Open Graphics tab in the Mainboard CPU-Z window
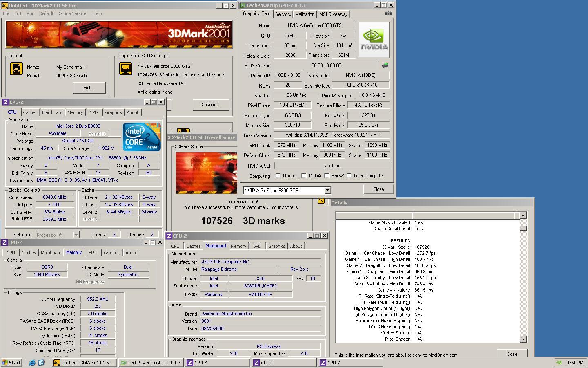Screen dimensions: 588x368 (276, 246)
